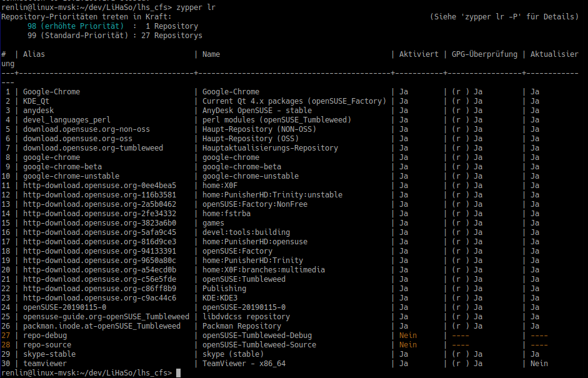Click alias 'download.opensuse.org-tumbleweed'
The height and width of the screenshot is (378, 588).
[93, 147]
